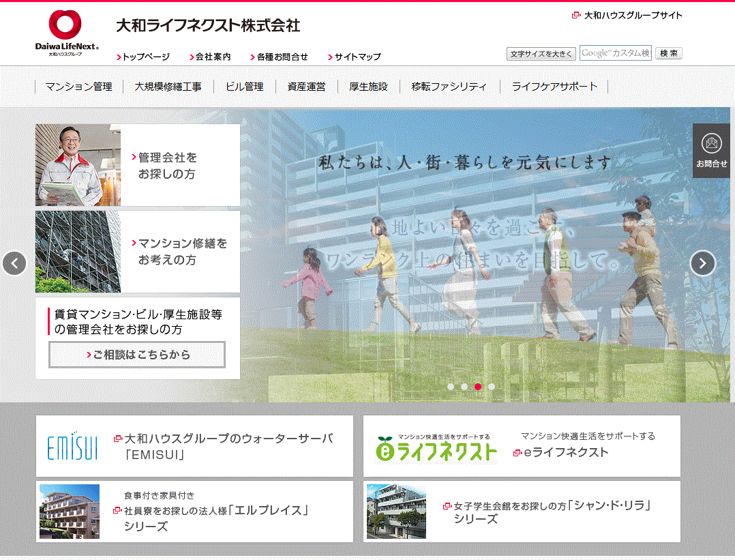Viewport: 735px width, 560px height.
Task: Open the 会社案内 page
Action: point(210,57)
